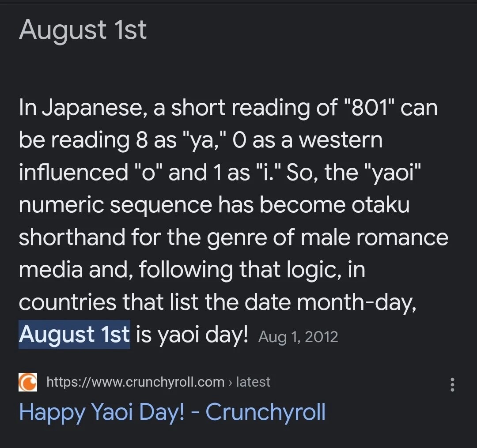477x448 pixels.
Task: Click the word "otaku" in the snippet
Action: (x=380, y=205)
